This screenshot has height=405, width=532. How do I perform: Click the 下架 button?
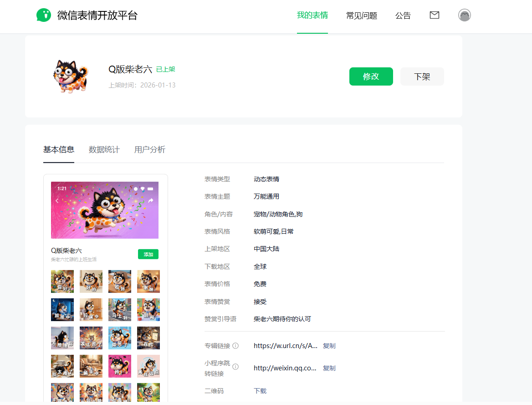point(422,77)
